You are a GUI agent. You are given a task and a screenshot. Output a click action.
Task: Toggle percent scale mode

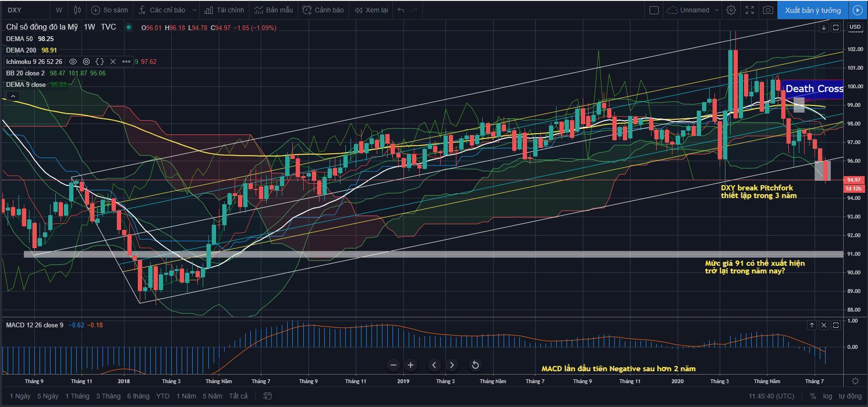tap(813, 396)
